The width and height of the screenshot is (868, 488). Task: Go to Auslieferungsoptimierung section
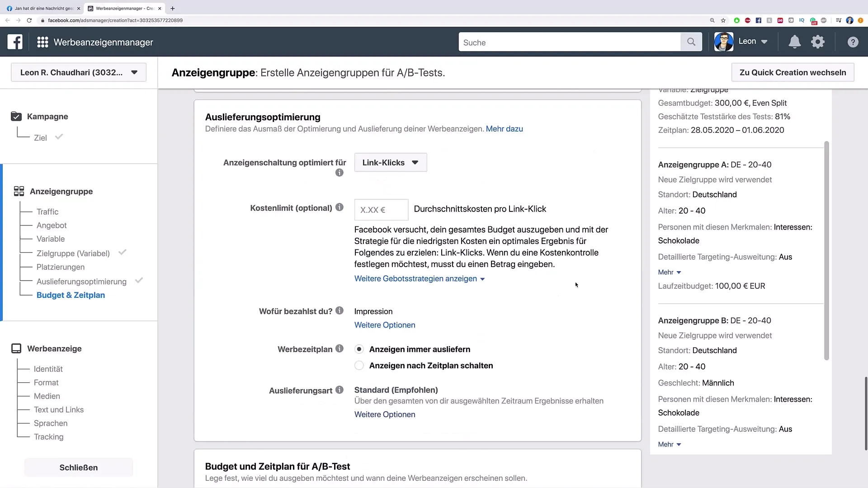[81, 281]
